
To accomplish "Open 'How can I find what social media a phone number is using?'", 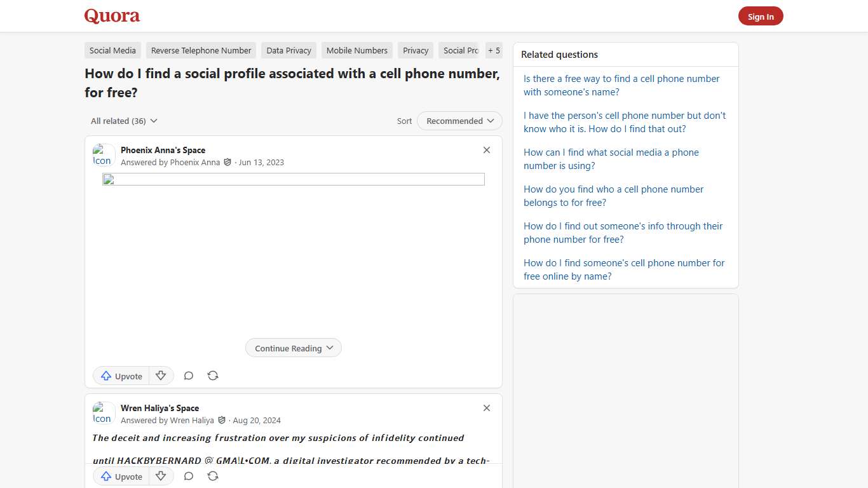I will pyautogui.click(x=611, y=159).
